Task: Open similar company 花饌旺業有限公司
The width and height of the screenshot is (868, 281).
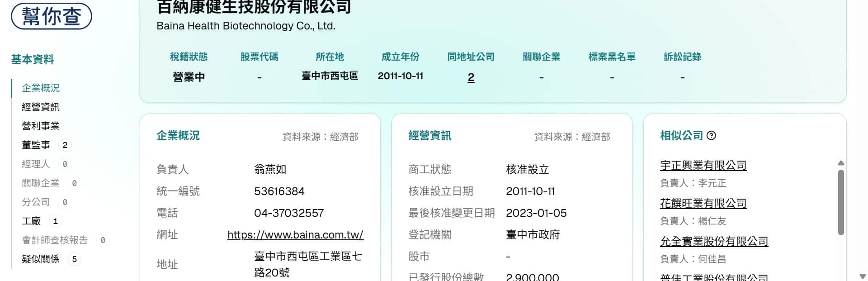Action: pos(703,204)
